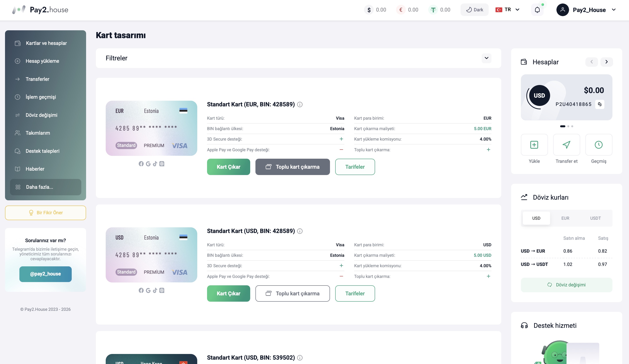The image size is (629, 364).
Task: Click Kart Çıkar for USD BIN 428589
Action: pos(228,293)
